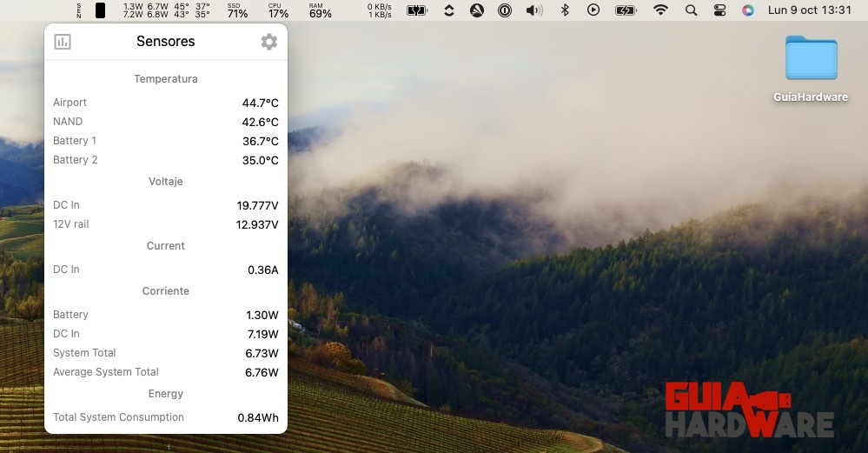Open the Bluetooth menu bar icon

(564, 10)
